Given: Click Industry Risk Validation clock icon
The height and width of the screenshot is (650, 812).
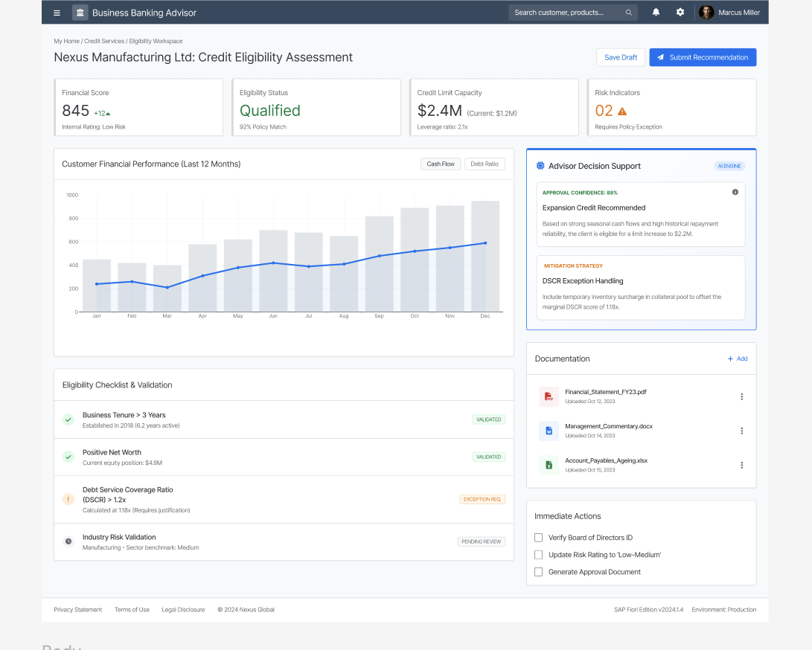Looking at the screenshot, I should click(68, 542).
